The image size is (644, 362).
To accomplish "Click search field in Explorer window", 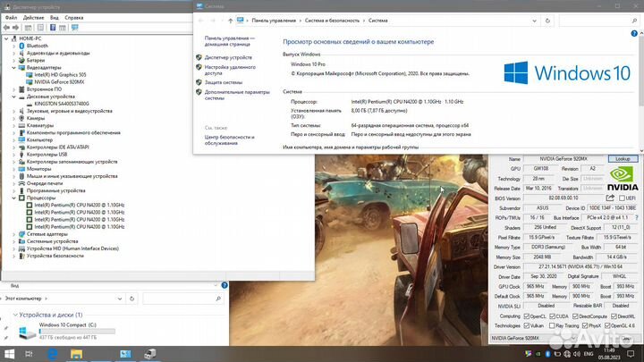I will pos(182,299).
